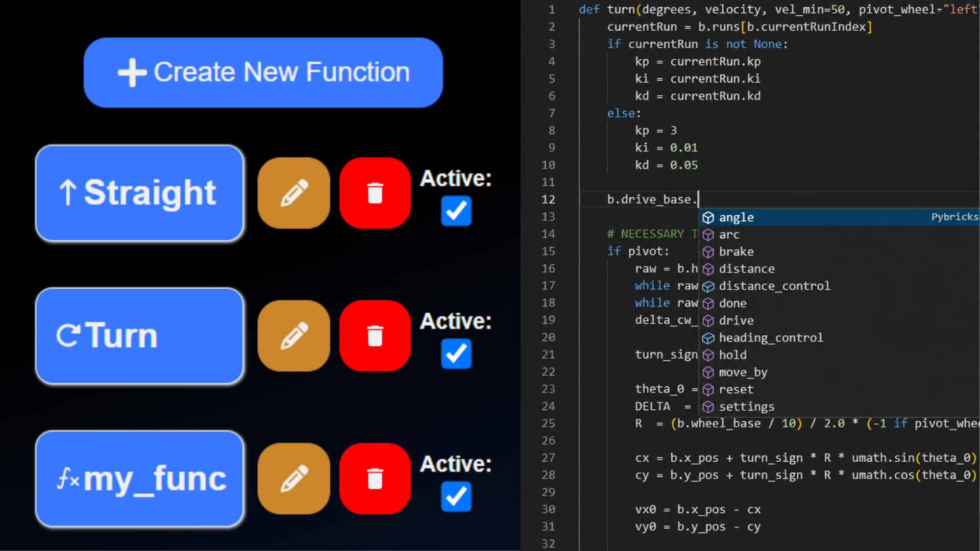The width and height of the screenshot is (980, 551).
Task: Toggle Active checkbox for Straight function
Action: pyautogui.click(x=456, y=211)
